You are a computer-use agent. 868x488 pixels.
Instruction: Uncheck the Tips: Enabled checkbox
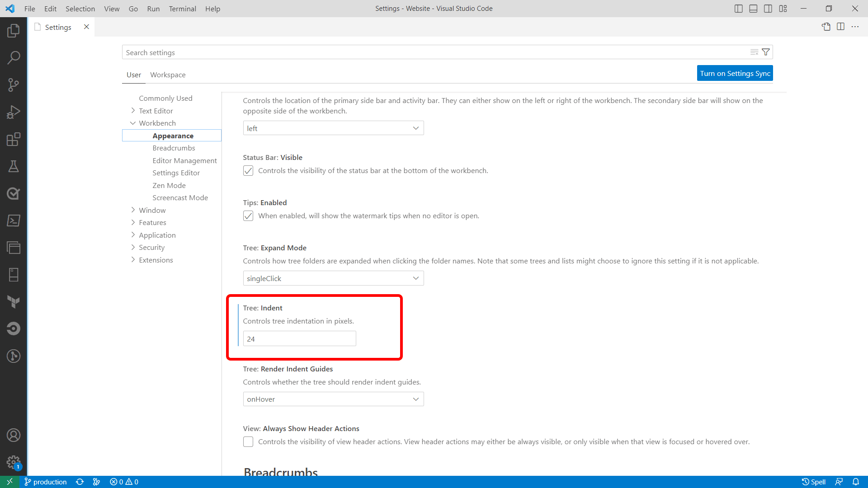coord(248,216)
